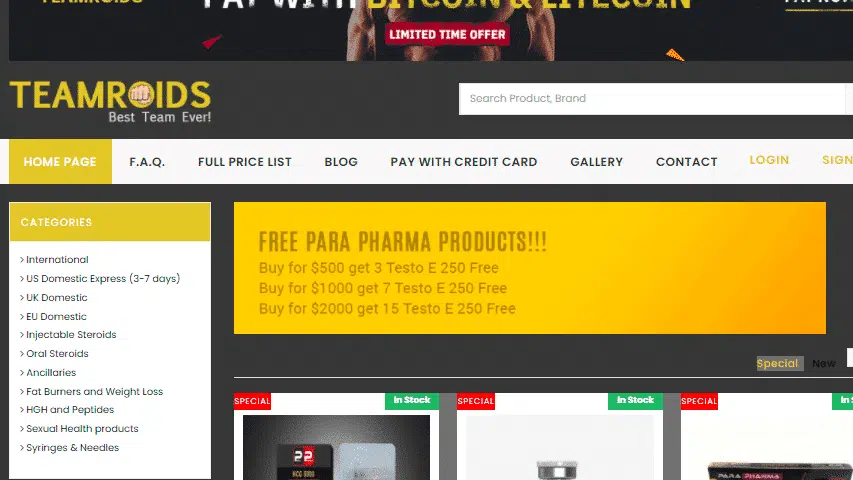Click the Limited Time Offer badge
This screenshot has height=480, width=853.
click(x=447, y=34)
